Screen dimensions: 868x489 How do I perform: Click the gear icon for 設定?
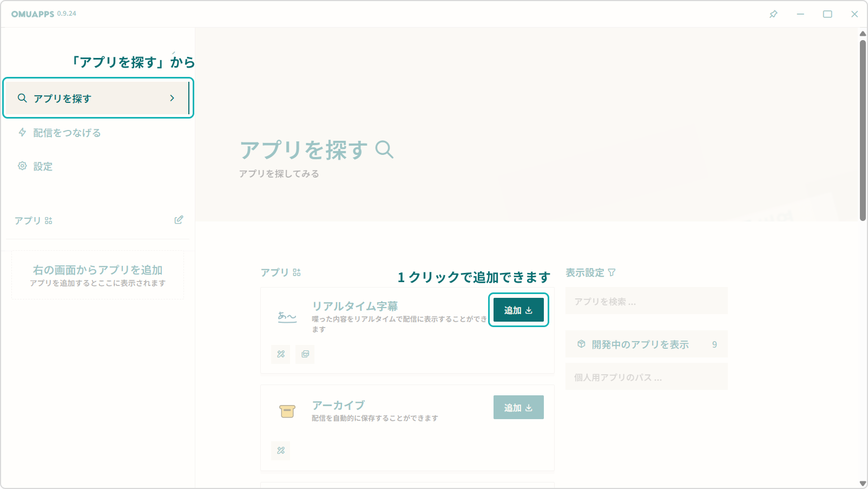click(22, 166)
